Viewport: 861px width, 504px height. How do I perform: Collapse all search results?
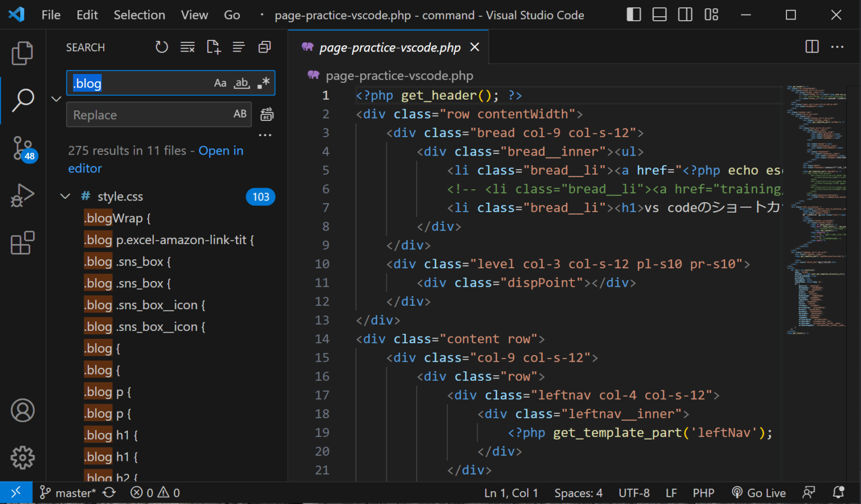click(265, 48)
